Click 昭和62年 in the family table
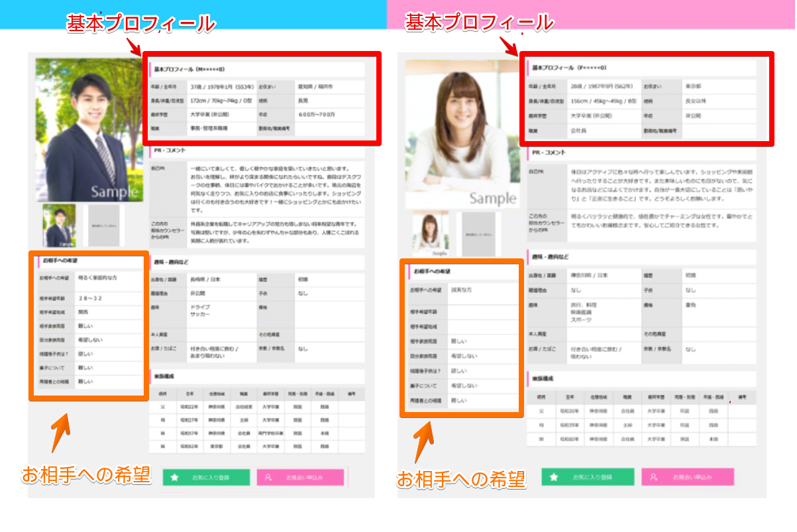This screenshot has width=797, height=532. [189, 447]
